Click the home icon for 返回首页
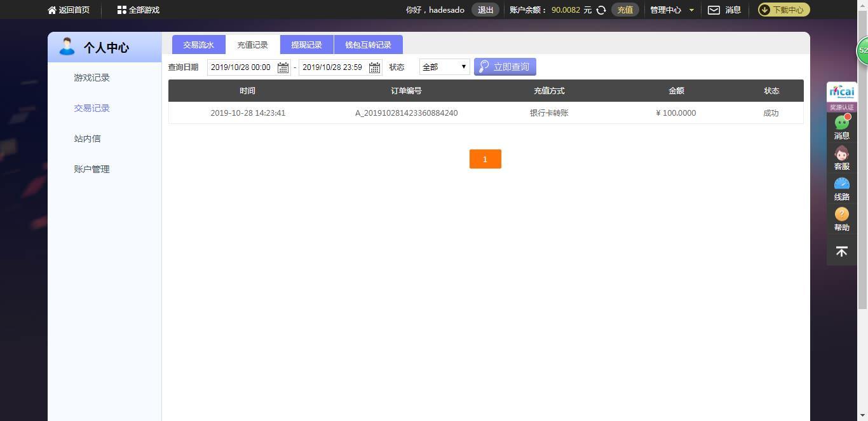The image size is (868, 421). pyautogui.click(x=52, y=10)
